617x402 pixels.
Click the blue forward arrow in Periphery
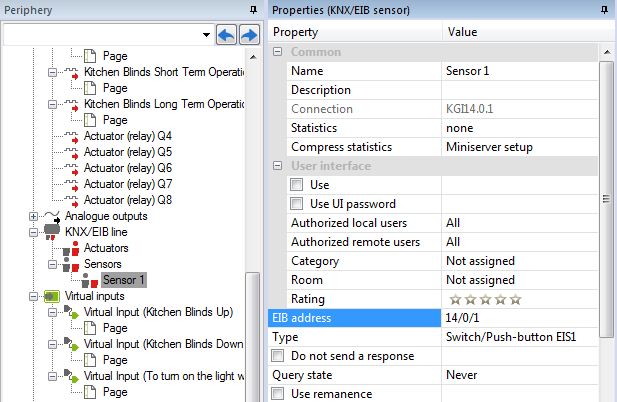click(x=249, y=34)
